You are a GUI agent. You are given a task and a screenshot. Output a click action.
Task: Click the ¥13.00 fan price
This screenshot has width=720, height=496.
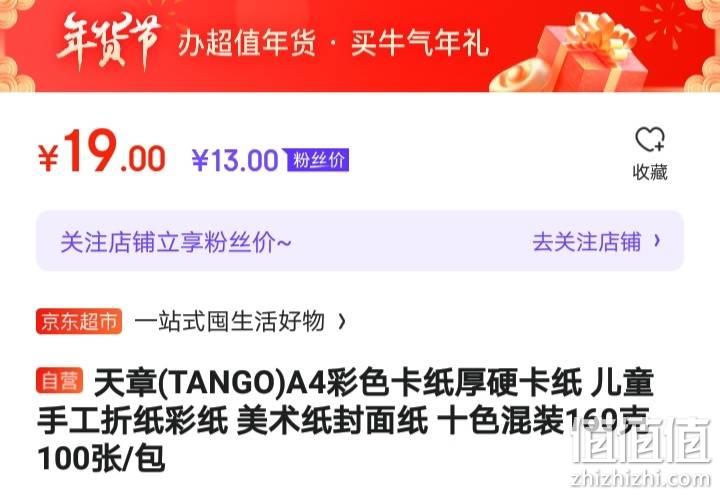click(235, 160)
